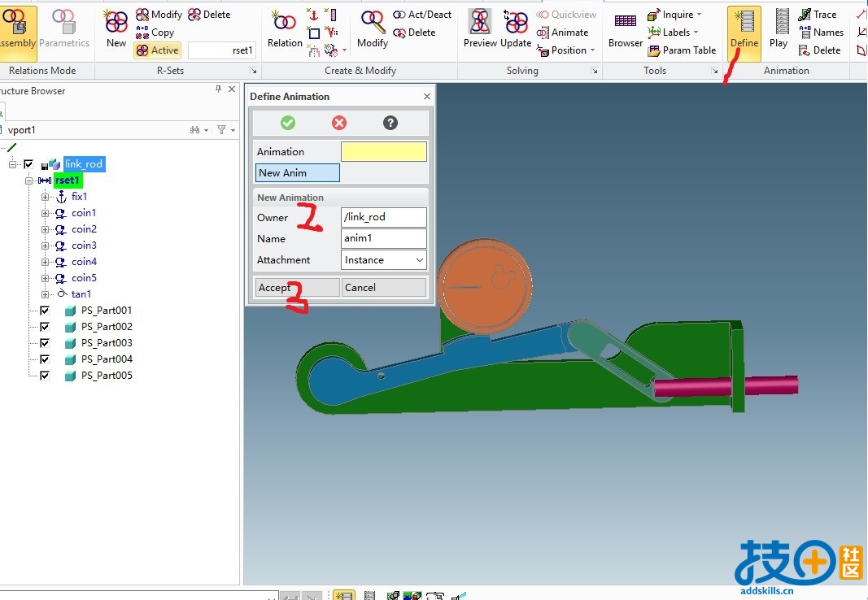Image resolution: width=868 pixels, height=600 pixels.
Task: Select the rset1 tree node
Action: tap(67, 180)
